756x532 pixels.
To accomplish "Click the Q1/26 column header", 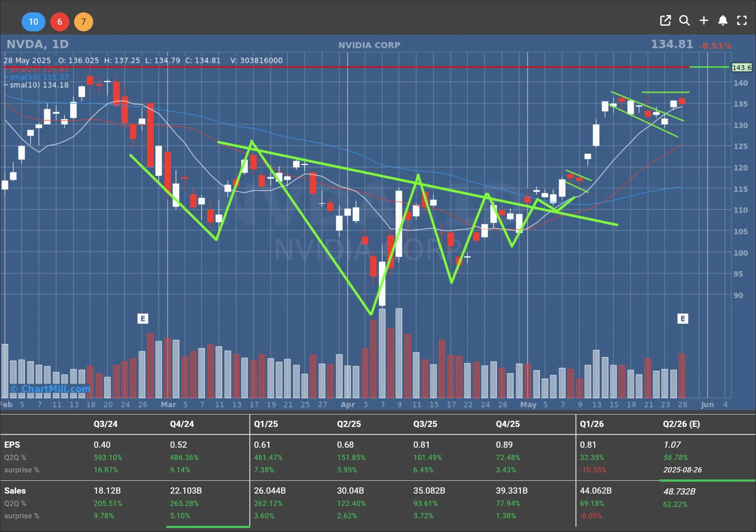I will pyautogui.click(x=591, y=424).
